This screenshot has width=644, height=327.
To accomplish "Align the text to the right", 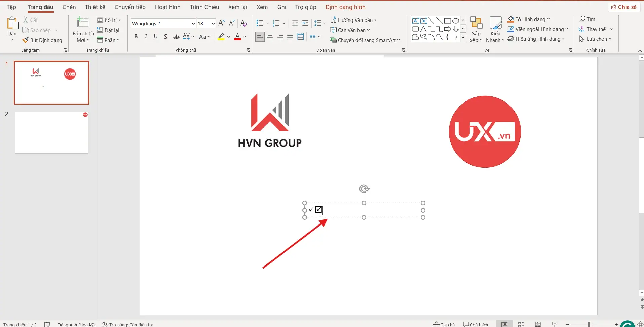I will 280,37.
